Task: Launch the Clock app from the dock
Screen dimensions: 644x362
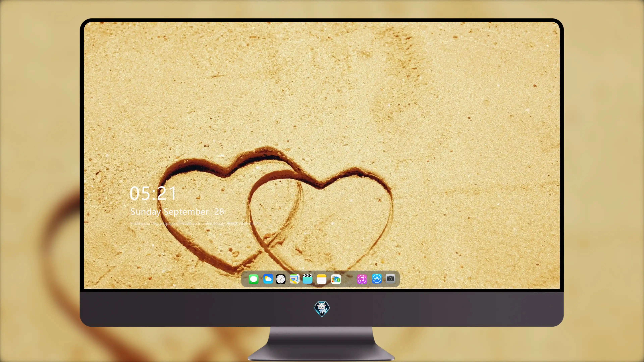Action: click(x=281, y=279)
